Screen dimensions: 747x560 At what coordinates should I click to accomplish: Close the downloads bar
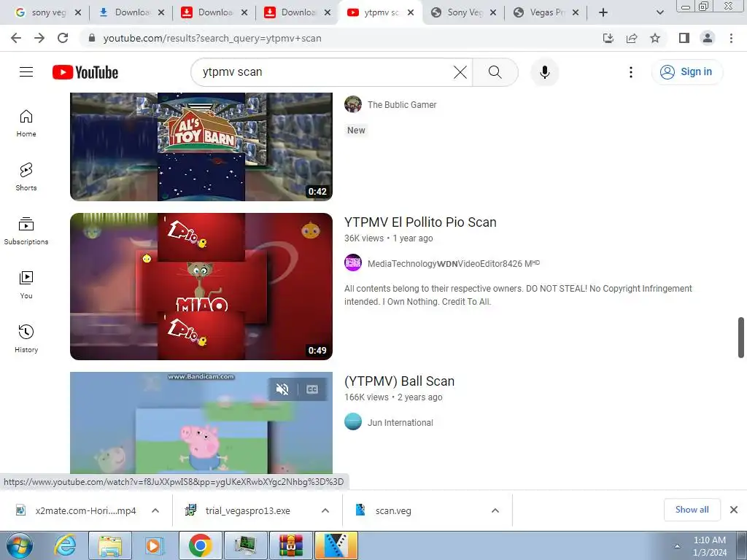734,510
